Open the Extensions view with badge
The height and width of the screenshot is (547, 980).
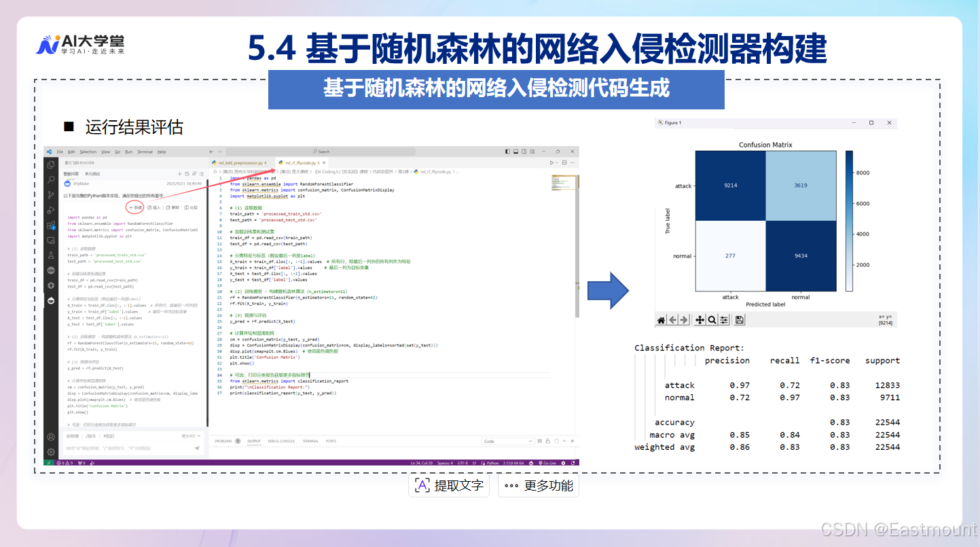pyautogui.click(x=51, y=226)
